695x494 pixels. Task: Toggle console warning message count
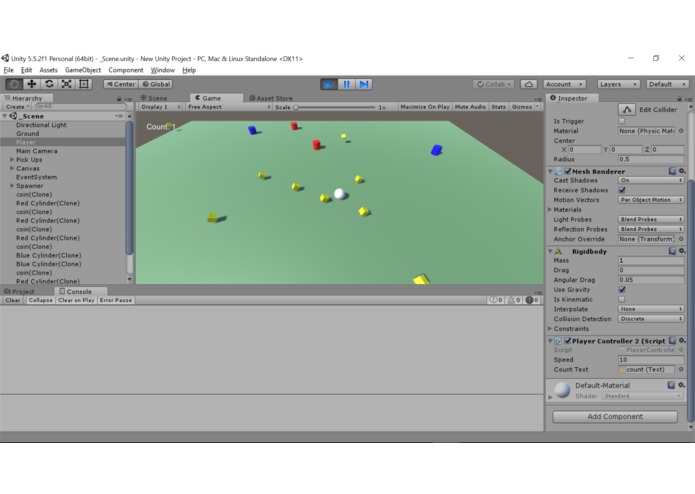point(514,300)
